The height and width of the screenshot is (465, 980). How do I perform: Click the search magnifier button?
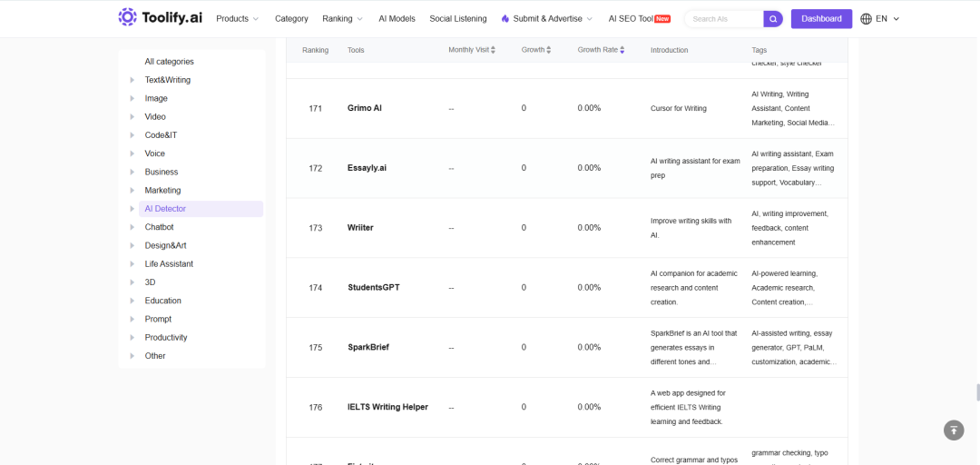(x=773, y=19)
